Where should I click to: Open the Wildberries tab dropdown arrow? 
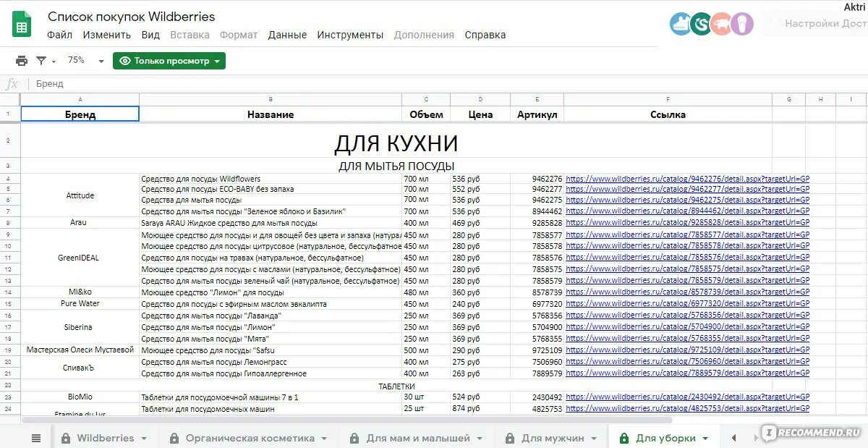(144, 439)
